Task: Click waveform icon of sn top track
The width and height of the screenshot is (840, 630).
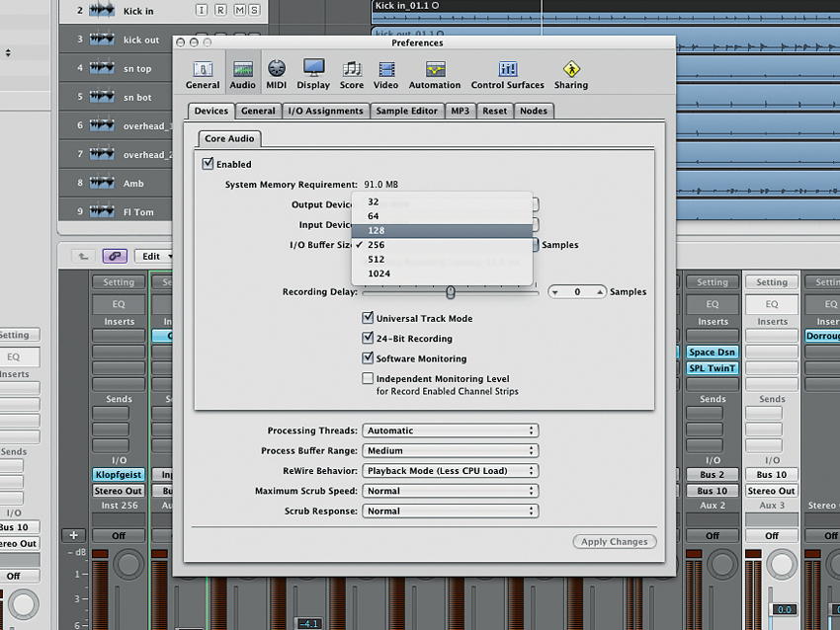Action: [102, 68]
